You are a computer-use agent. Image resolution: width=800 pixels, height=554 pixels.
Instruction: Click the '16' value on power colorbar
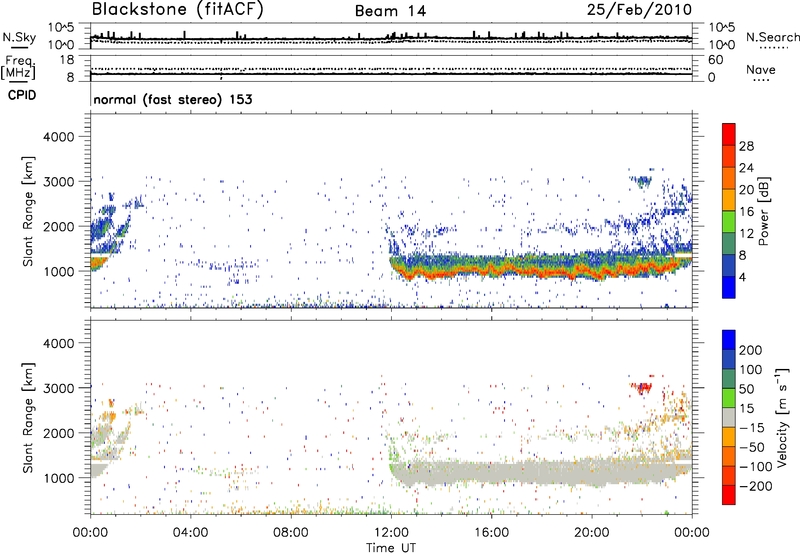pyautogui.click(x=746, y=211)
